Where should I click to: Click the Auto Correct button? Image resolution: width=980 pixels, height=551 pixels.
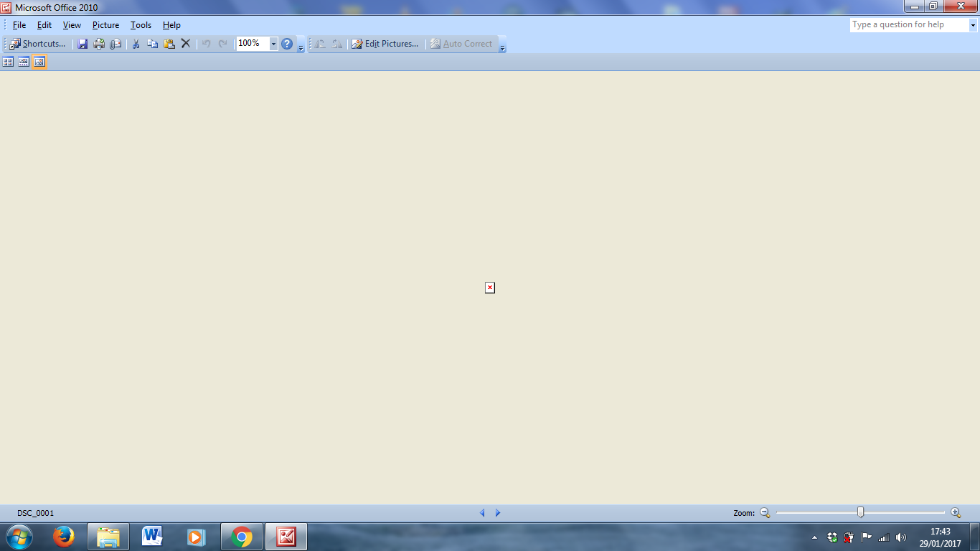click(x=461, y=44)
